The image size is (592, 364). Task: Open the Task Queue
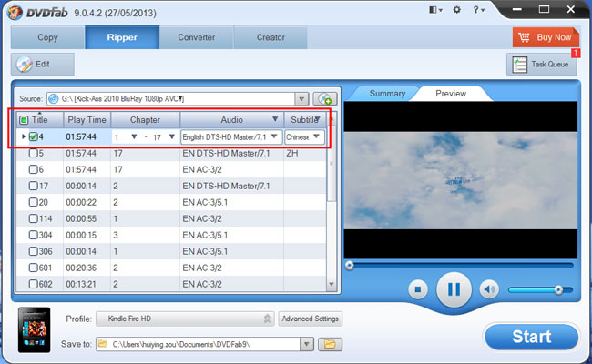(x=542, y=64)
